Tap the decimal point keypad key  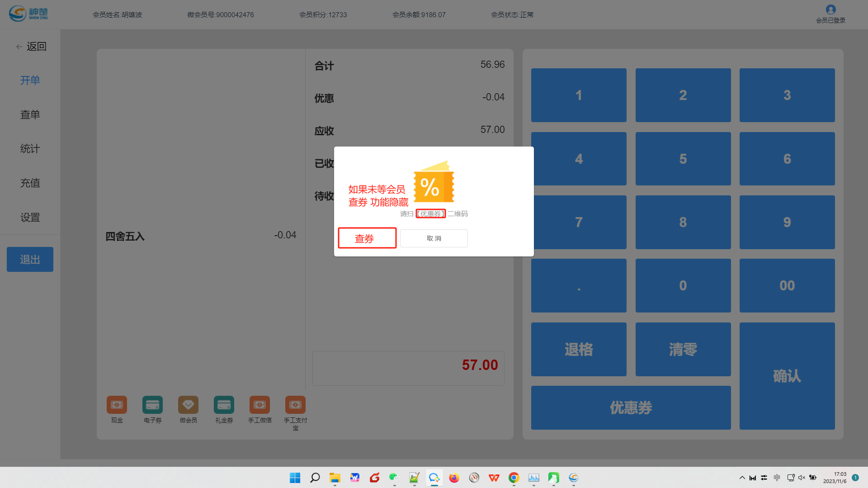click(579, 285)
